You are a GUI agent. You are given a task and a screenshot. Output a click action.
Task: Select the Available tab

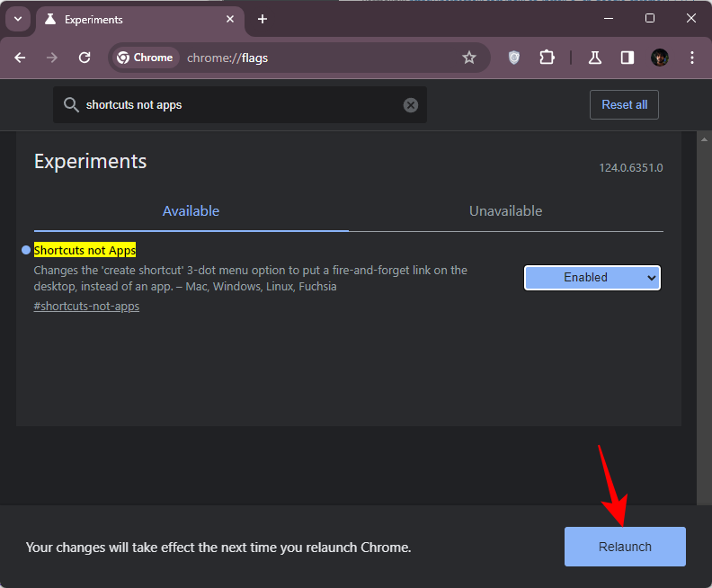point(191,211)
